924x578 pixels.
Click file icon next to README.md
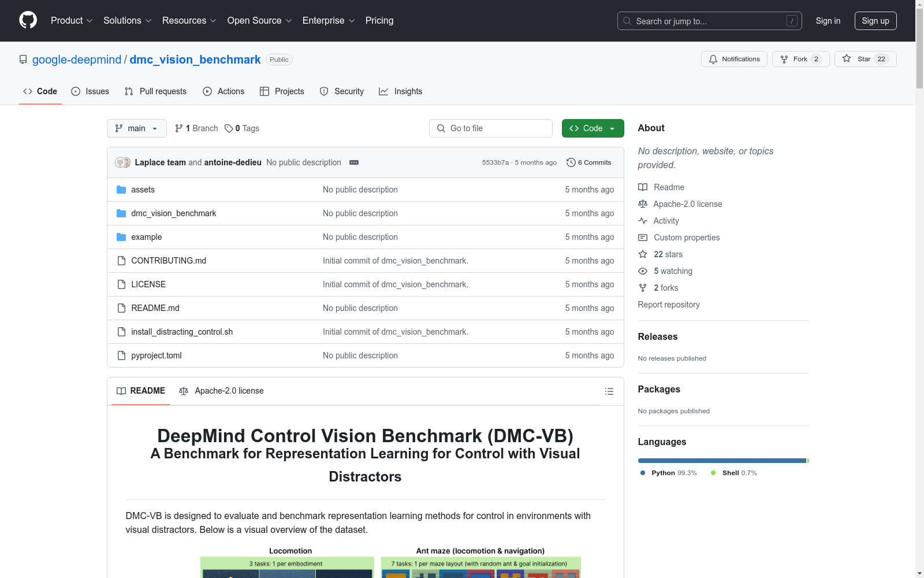tap(121, 308)
